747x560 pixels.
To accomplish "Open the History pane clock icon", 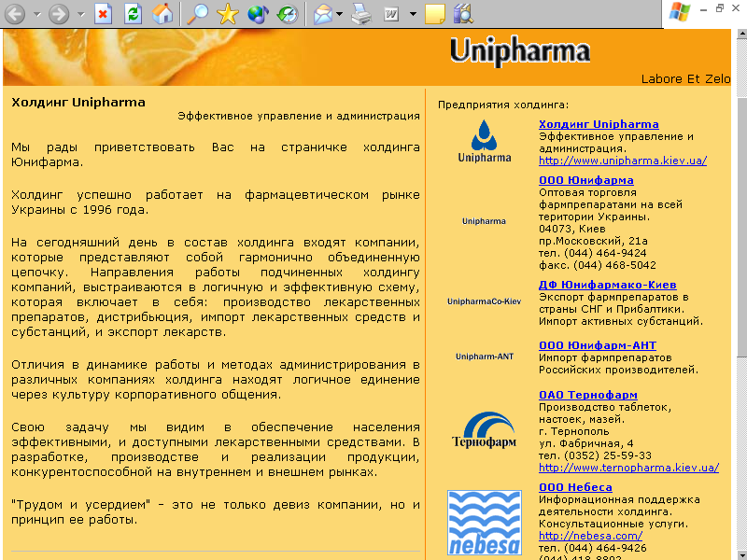I will tap(288, 14).
